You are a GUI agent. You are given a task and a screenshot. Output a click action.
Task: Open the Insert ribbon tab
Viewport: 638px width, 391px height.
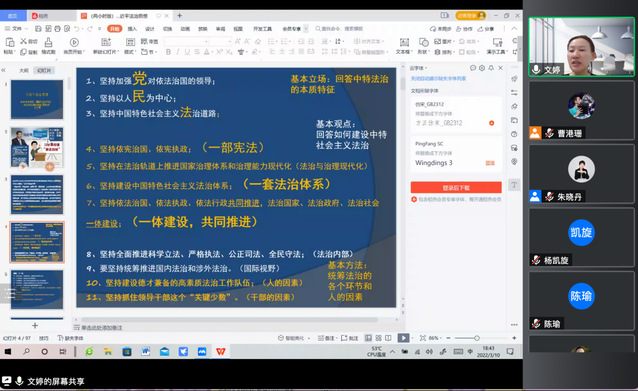coord(132,28)
